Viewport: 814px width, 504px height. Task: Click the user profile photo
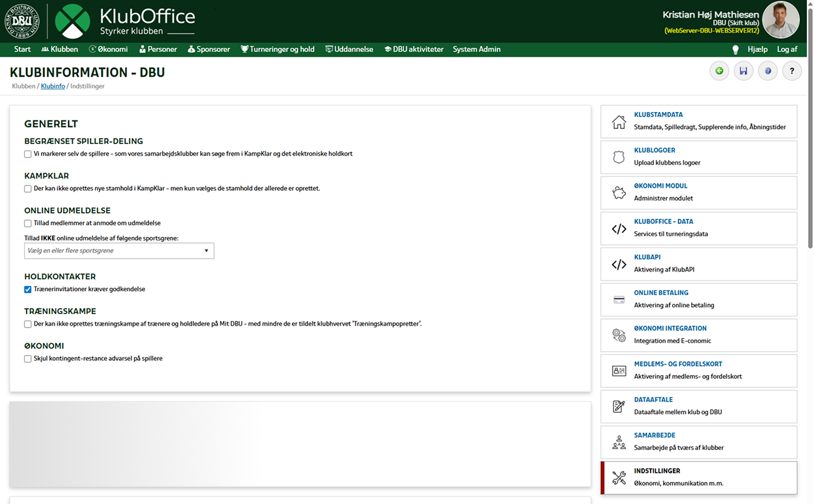[x=781, y=20]
